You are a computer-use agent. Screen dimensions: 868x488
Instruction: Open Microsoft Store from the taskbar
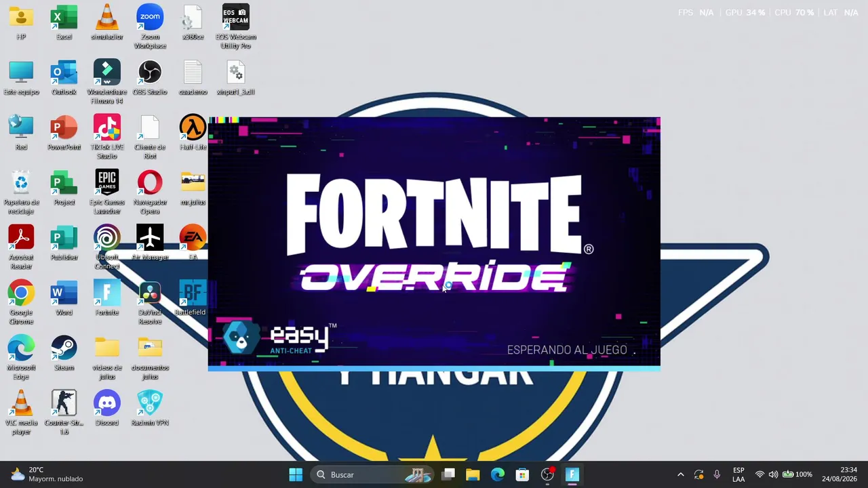pyautogui.click(x=522, y=474)
